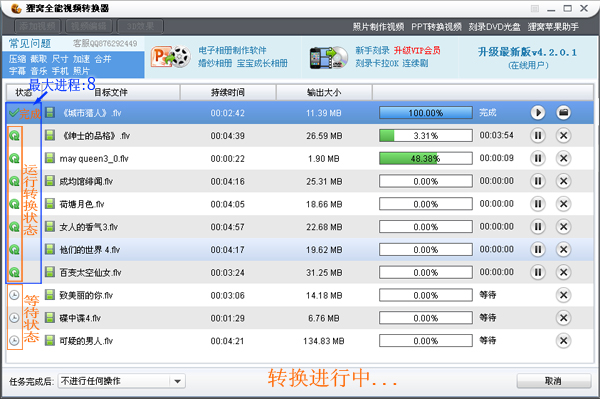Viewport: 600px width, 399px height.
Task: Cancel the 百变太空仙女.flv task
Action: click(563, 272)
